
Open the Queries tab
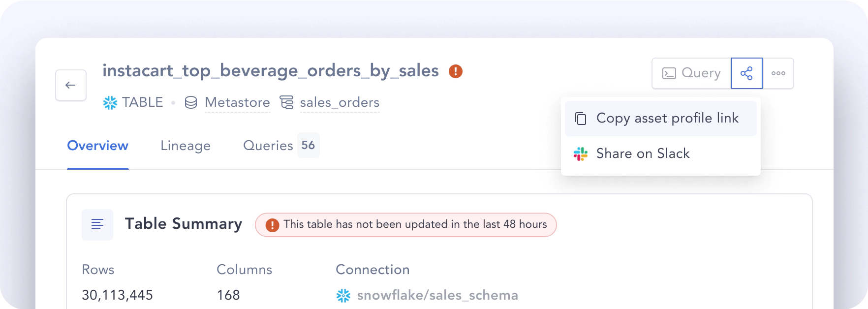click(268, 146)
